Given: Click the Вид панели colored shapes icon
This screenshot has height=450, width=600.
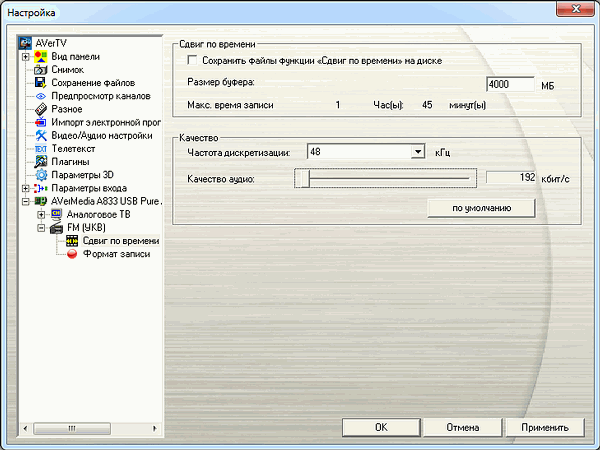Looking at the screenshot, I should [41, 57].
